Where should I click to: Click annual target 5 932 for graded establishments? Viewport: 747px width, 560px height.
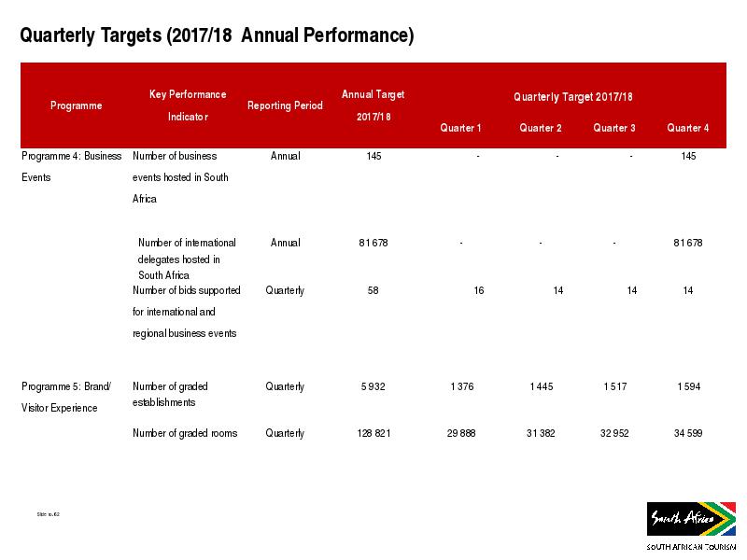(x=373, y=386)
